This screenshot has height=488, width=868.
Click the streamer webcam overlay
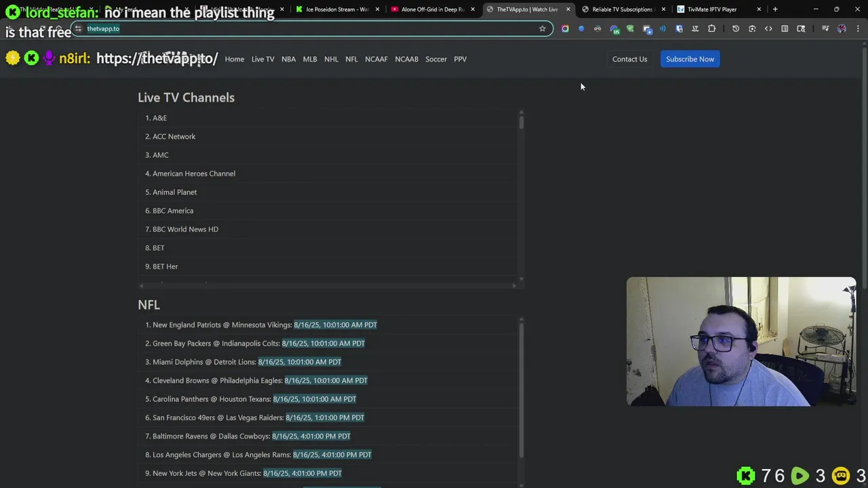(741, 342)
